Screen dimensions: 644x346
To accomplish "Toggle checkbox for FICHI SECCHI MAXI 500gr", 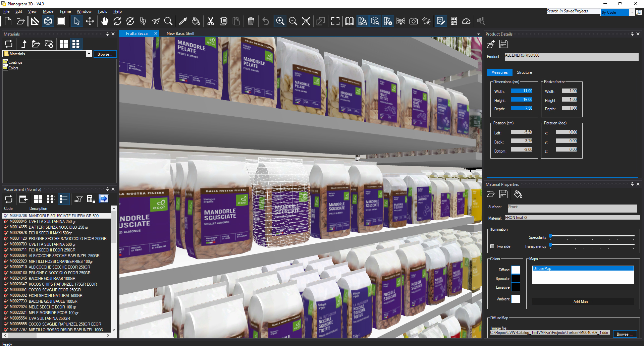I will click(6, 233).
